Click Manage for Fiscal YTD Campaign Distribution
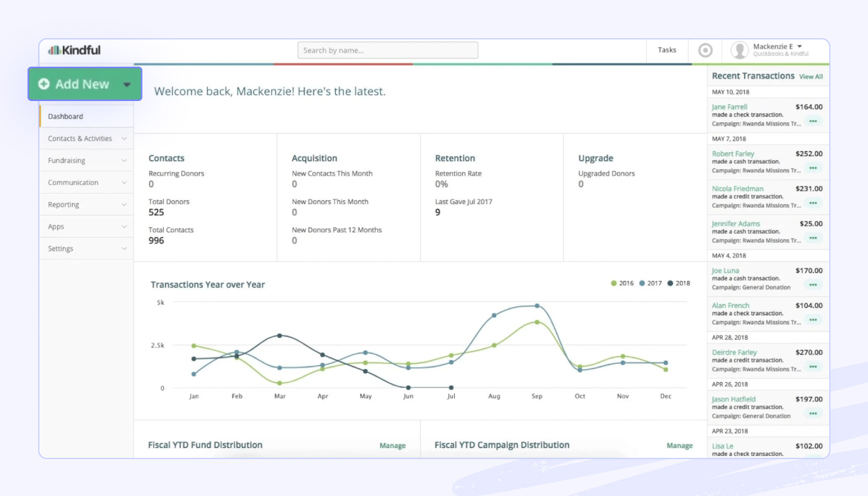Screen dimensions: 868x496 (x=680, y=445)
